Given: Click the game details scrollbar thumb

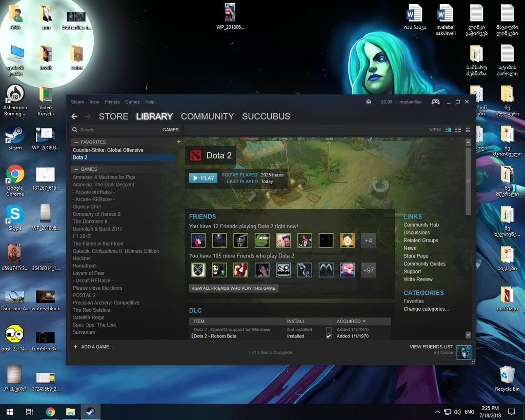Looking at the screenshot, I should (468, 181).
